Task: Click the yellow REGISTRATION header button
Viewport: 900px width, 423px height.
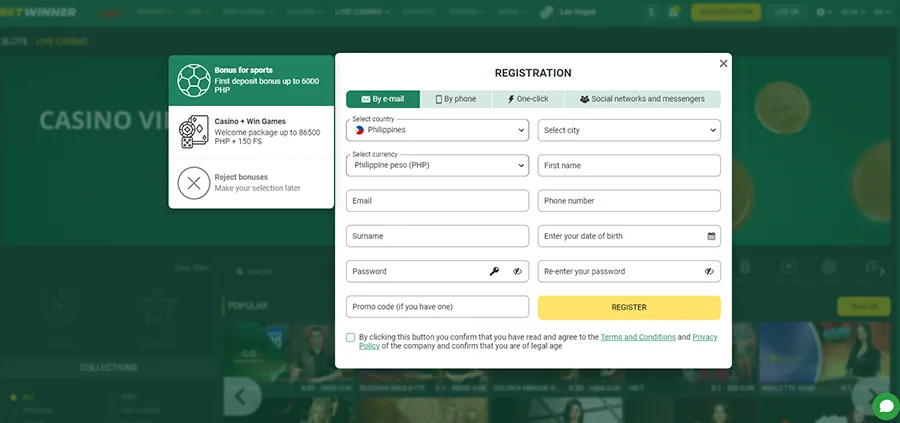Action: click(x=726, y=12)
